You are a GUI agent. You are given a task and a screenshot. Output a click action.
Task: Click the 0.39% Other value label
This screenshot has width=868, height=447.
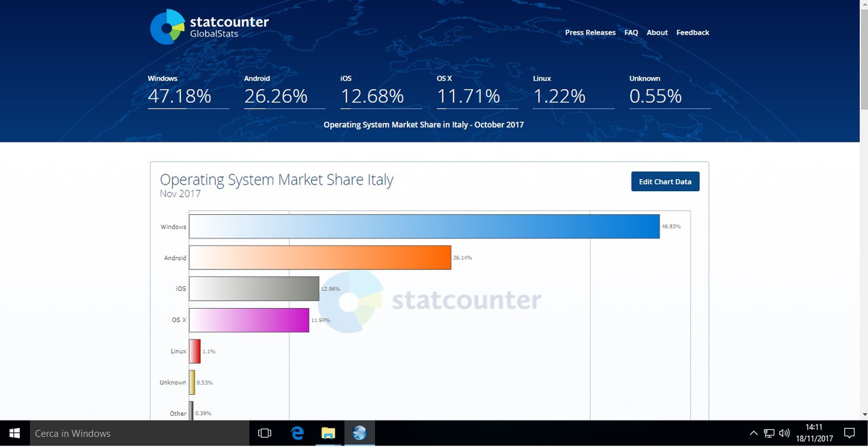click(x=203, y=413)
